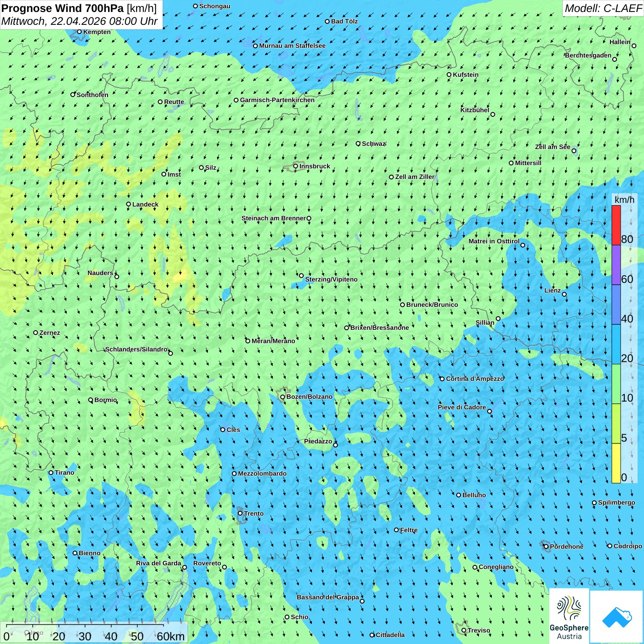Click the 'Tirano' label
The height and width of the screenshot is (644, 644).
(64, 472)
